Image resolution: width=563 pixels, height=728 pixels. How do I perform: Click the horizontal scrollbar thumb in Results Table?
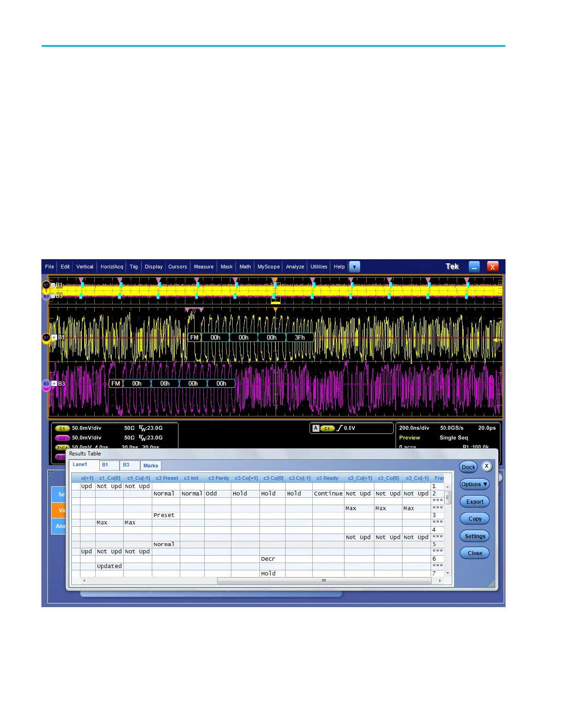pyautogui.click(x=324, y=581)
